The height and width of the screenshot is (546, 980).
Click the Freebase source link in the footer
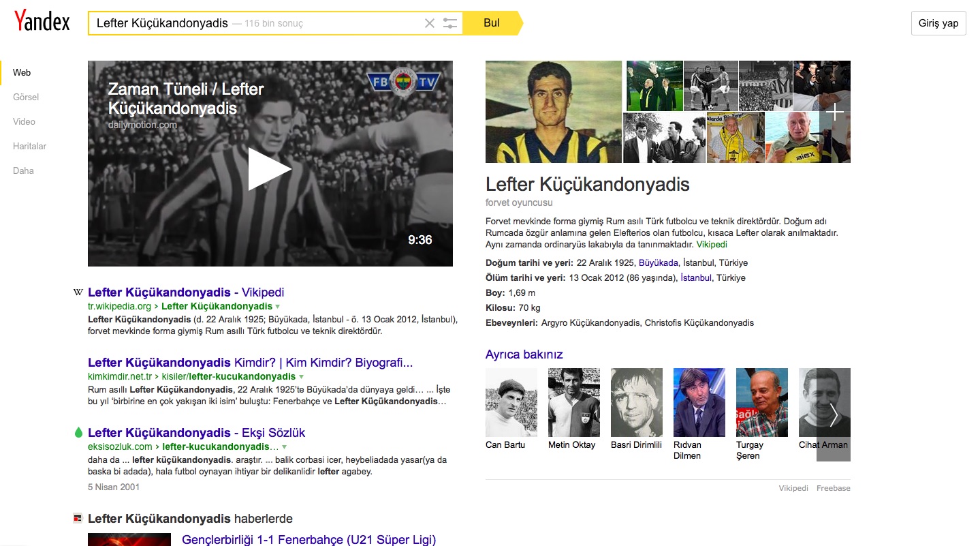tap(834, 488)
